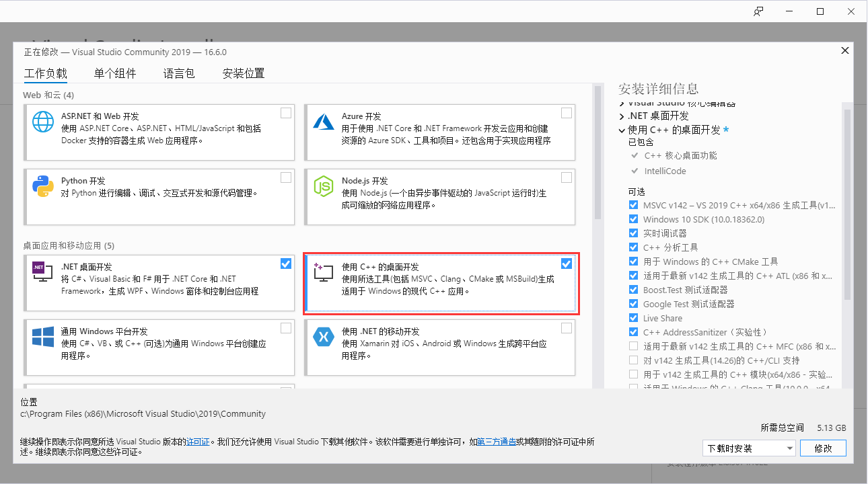Uncheck the Live Share option
The width and height of the screenshot is (868, 484).
tap(633, 318)
